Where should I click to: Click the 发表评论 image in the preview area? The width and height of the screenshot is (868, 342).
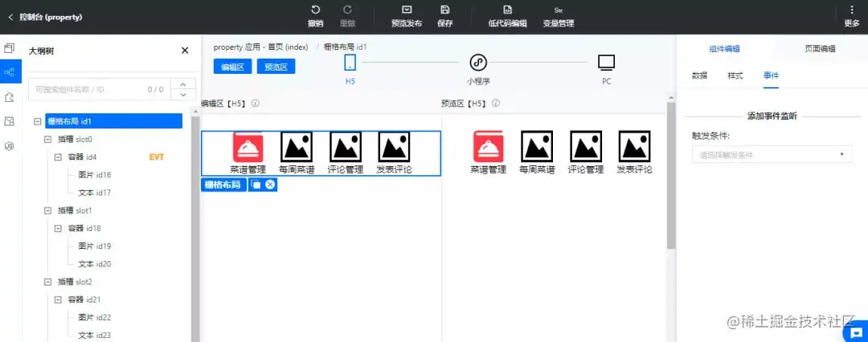click(x=634, y=147)
